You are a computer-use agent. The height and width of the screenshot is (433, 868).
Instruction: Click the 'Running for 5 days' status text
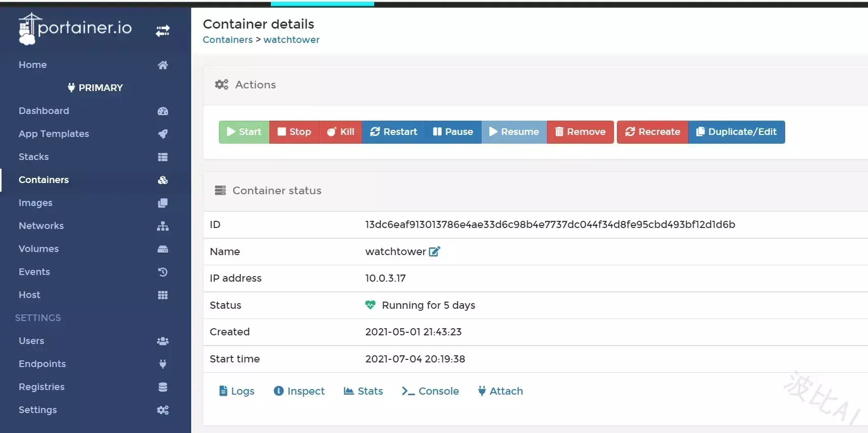pos(428,305)
